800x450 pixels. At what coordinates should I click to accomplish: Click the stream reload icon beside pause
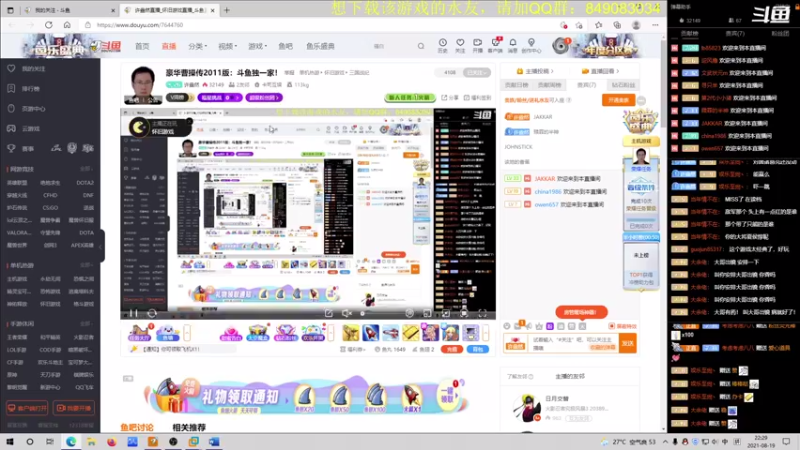click(x=152, y=313)
